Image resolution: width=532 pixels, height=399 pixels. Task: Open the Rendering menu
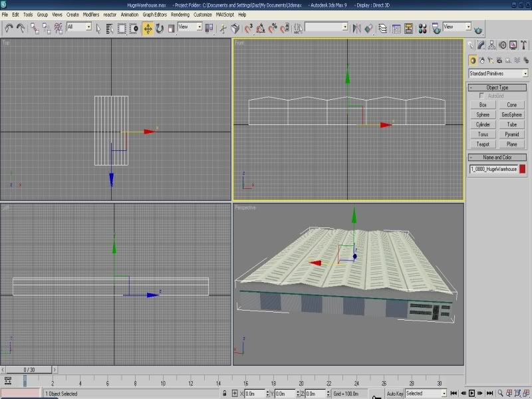[x=180, y=14]
